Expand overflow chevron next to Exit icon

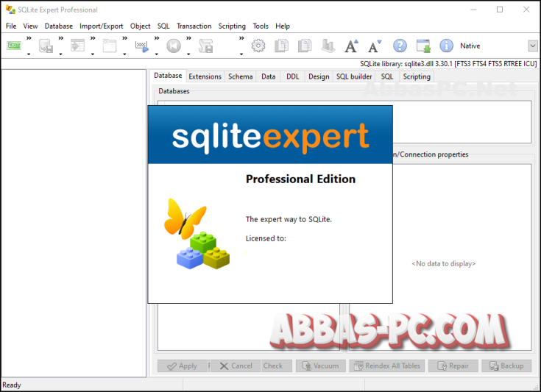pos(29,38)
